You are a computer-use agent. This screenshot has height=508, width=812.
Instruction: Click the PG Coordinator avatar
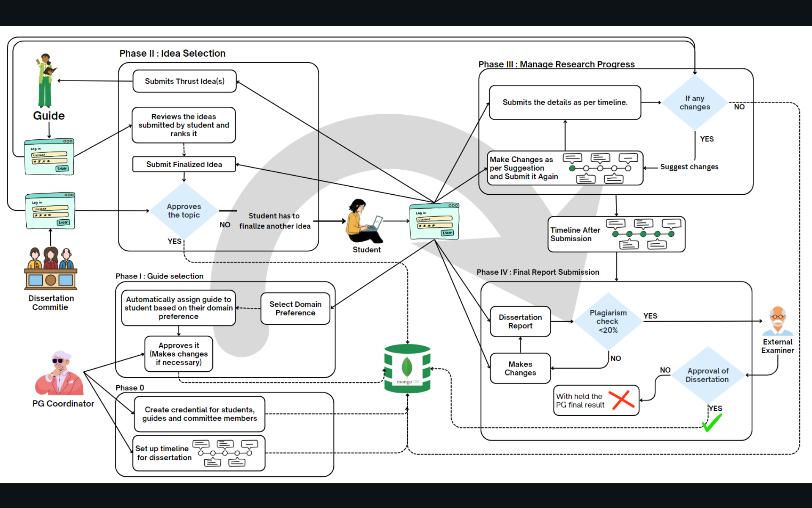pos(60,373)
